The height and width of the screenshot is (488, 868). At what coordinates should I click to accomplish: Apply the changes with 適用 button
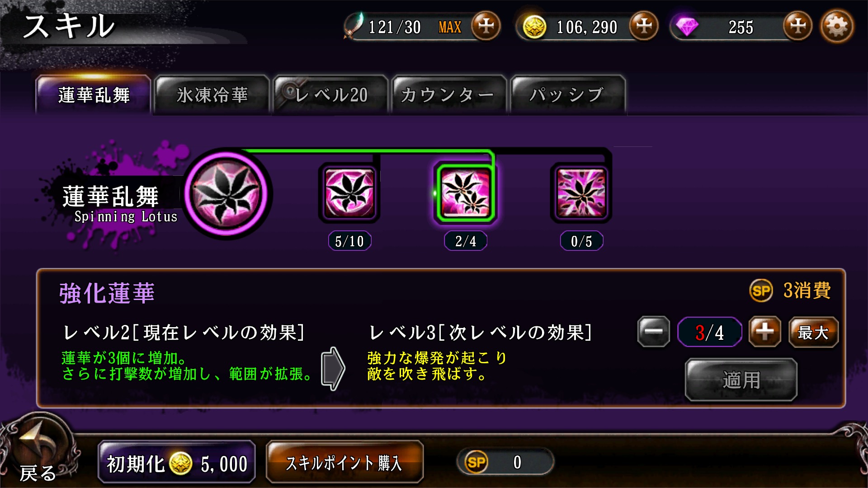pyautogui.click(x=741, y=380)
